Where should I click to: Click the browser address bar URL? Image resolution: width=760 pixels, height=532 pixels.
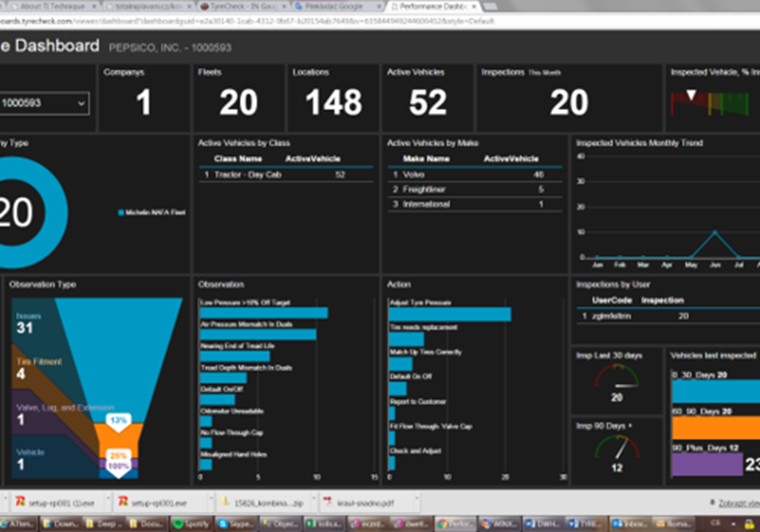247,21
